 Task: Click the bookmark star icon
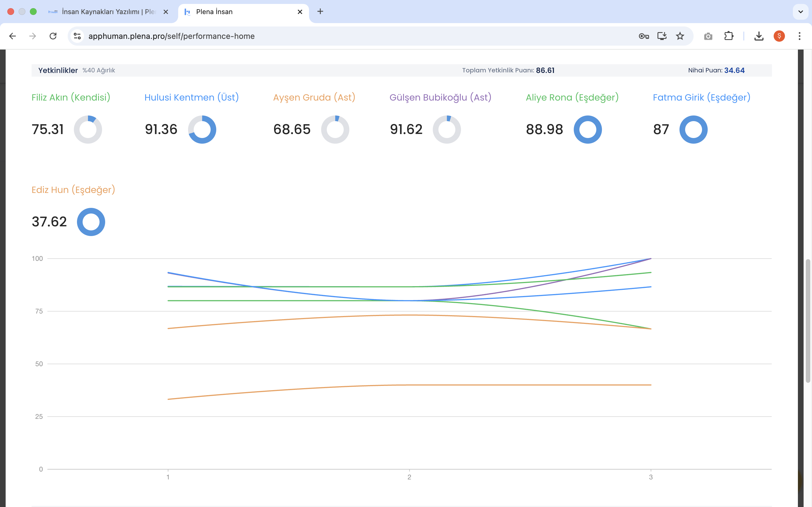(x=680, y=36)
